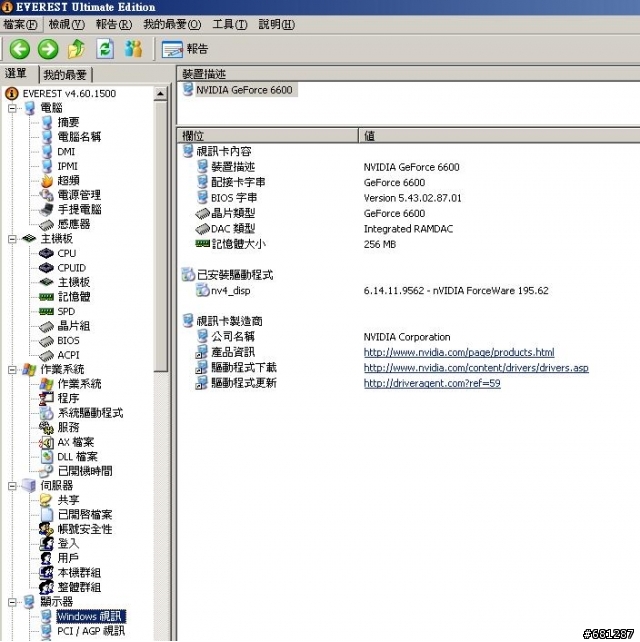This screenshot has width=640, height=642.
Task: Generate a report with the 報告 toolbar button
Action: [185, 49]
